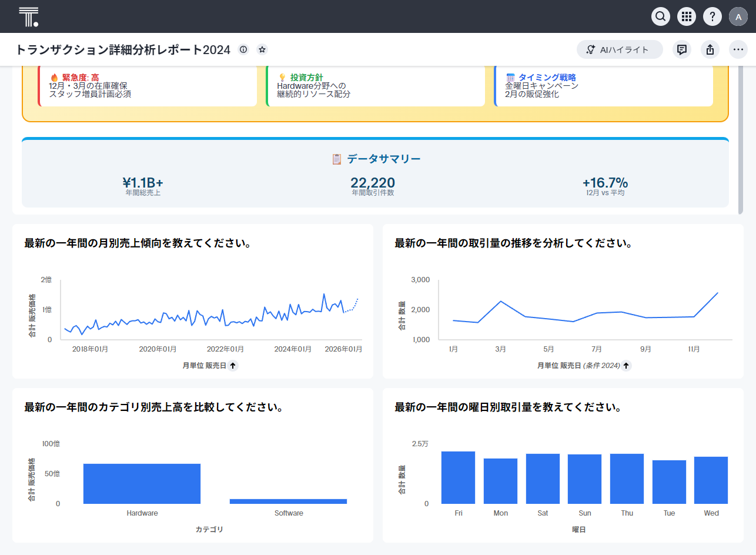The width and height of the screenshot is (756, 555).
Task: Click the Sun bar in weekday chart
Action: (584, 479)
